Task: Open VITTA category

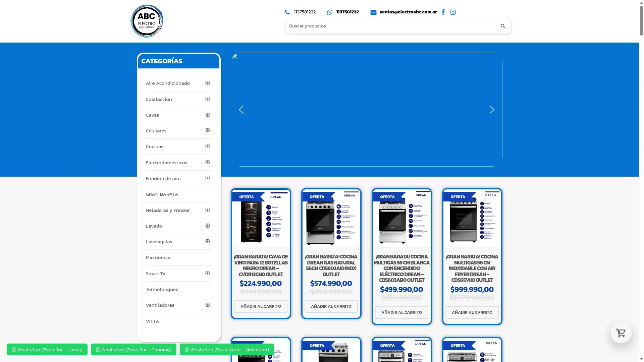Action: [152, 321]
